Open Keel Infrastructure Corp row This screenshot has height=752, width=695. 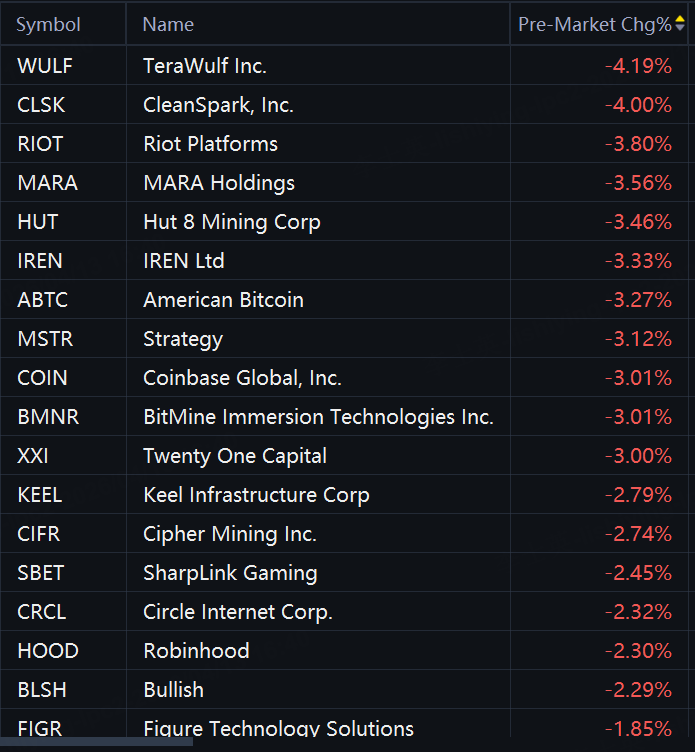click(x=344, y=494)
